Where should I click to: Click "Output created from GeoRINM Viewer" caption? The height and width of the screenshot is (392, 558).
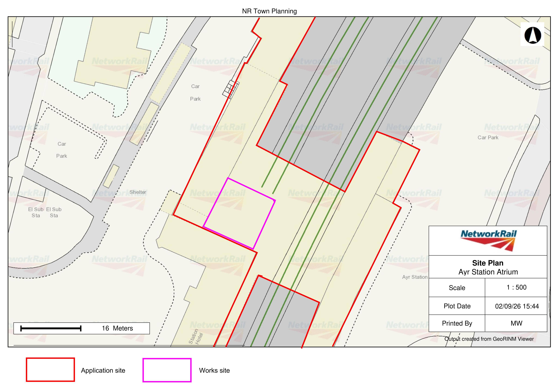[489, 339]
